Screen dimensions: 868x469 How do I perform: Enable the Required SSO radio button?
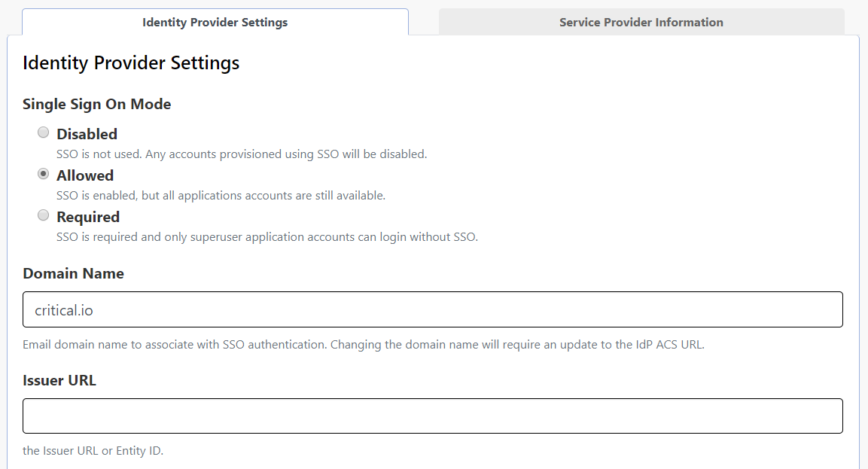pyautogui.click(x=44, y=216)
